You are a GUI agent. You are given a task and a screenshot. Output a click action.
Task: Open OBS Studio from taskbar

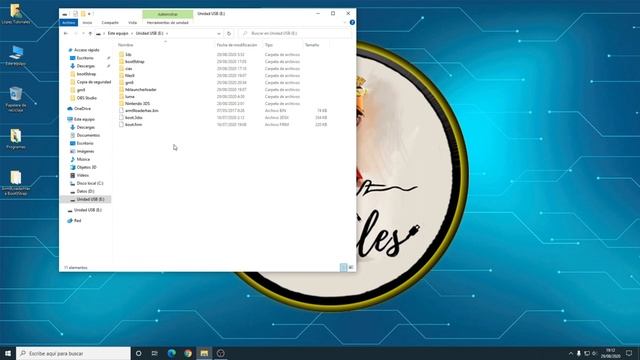tap(220, 353)
